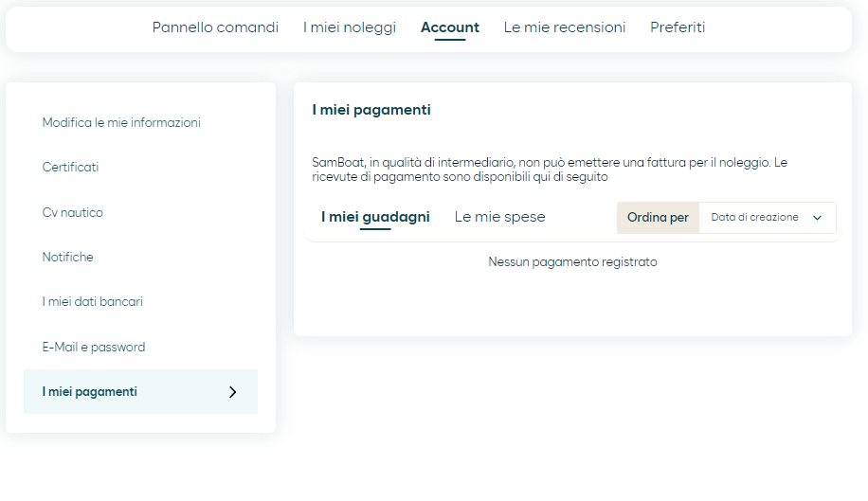Screen dimensions: 868x501
Task: Select the Account tab
Action: pyautogui.click(x=450, y=27)
